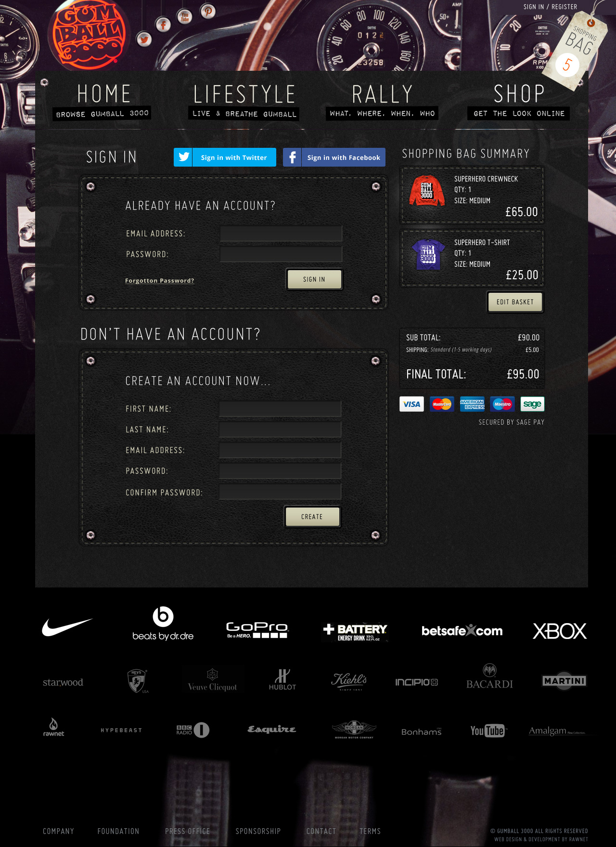
Task: Open the YouTube hanging social icon
Action: 185,17
